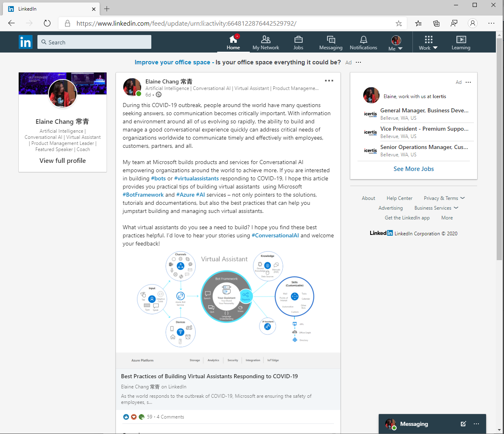Click the post author's name Elaine Chang
Screen dimensions: 504x434
[x=169, y=81]
